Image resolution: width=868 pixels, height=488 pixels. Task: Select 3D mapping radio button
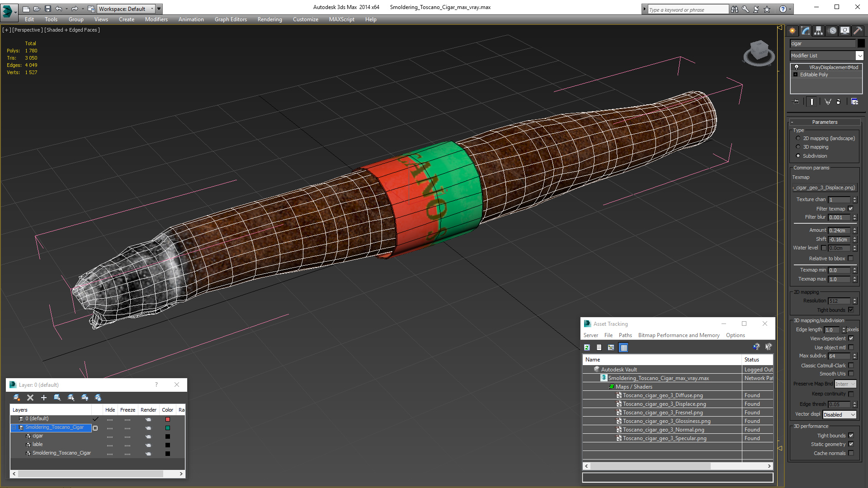pos(798,147)
